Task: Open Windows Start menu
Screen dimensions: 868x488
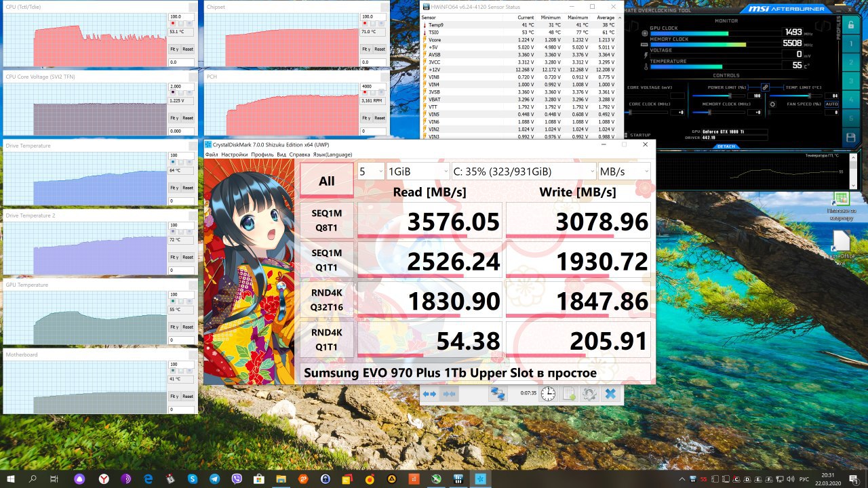Action: tap(12, 479)
